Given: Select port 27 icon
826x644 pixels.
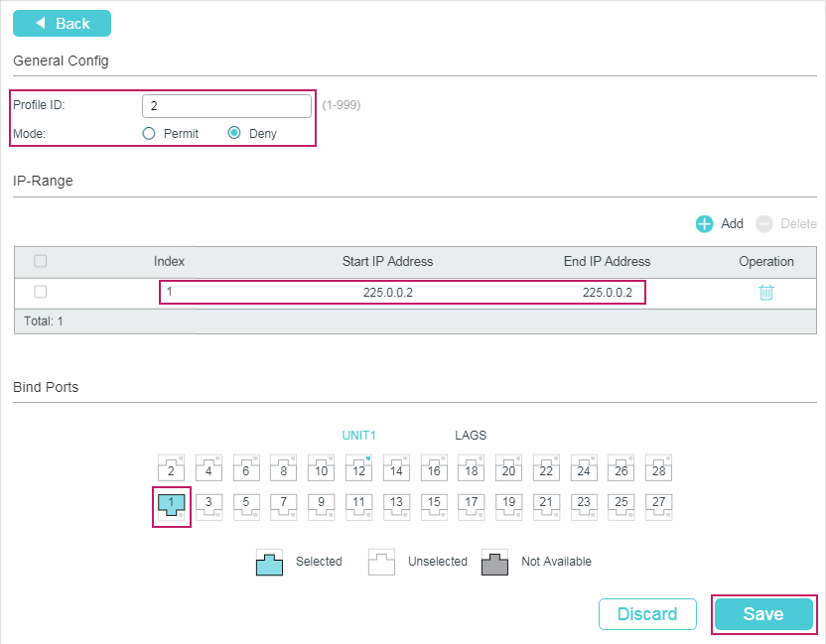Looking at the screenshot, I should tap(657, 506).
